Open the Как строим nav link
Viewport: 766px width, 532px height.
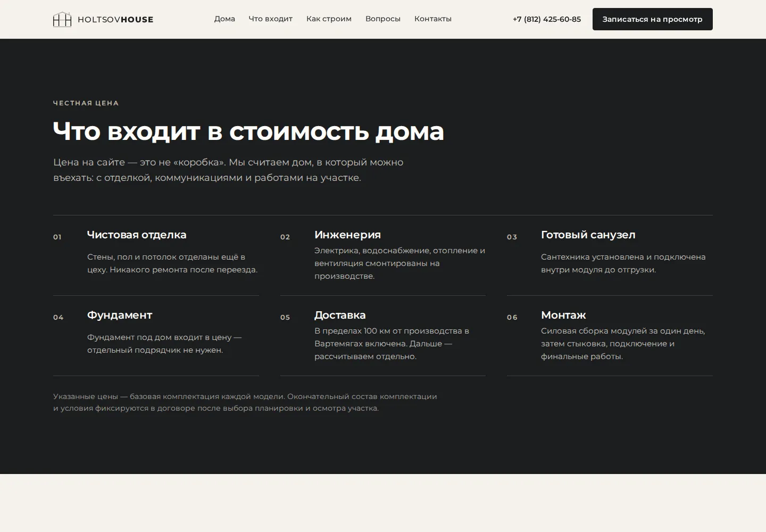(329, 19)
